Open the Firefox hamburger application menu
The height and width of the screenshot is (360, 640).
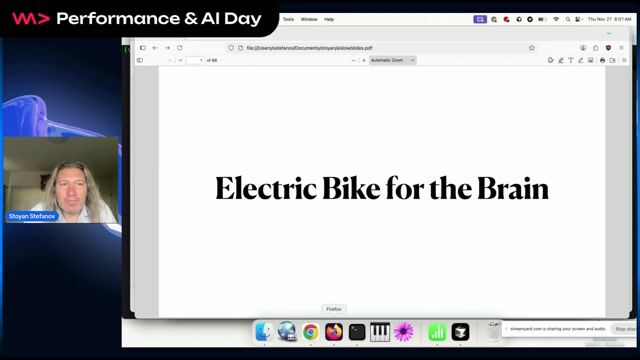click(x=621, y=48)
